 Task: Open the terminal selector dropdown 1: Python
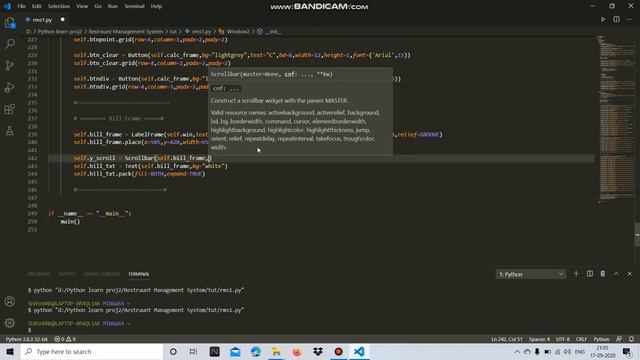coord(531,274)
